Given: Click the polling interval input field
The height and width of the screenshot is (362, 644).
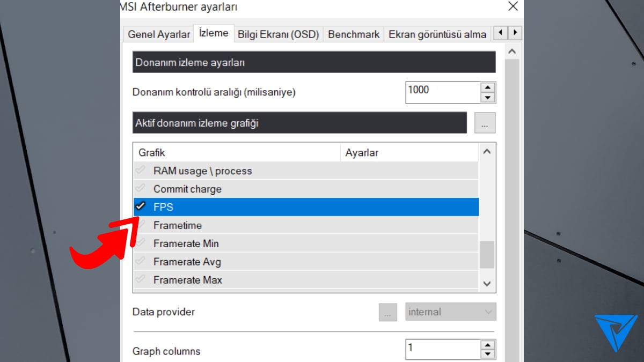Looking at the screenshot, I should (442, 92).
